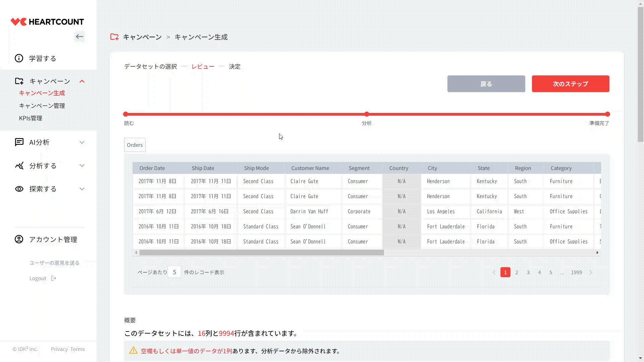
Task: Go to next page arrow in pagination
Action: pyautogui.click(x=591, y=272)
